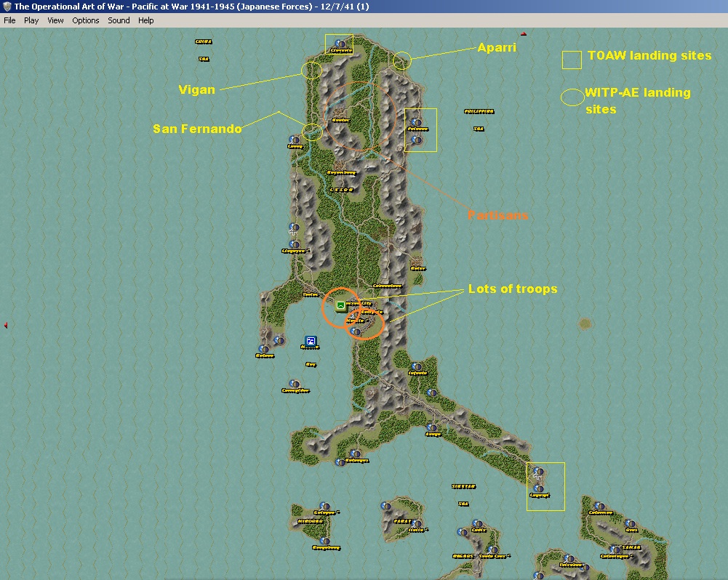Click the port marker directly above Lingayen label

294,244
